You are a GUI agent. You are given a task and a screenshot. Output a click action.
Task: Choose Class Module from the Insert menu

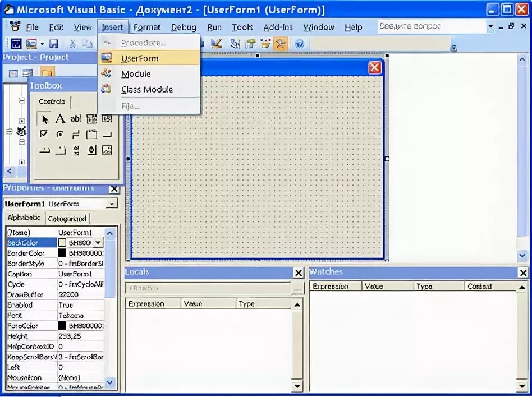(x=149, y=89)
